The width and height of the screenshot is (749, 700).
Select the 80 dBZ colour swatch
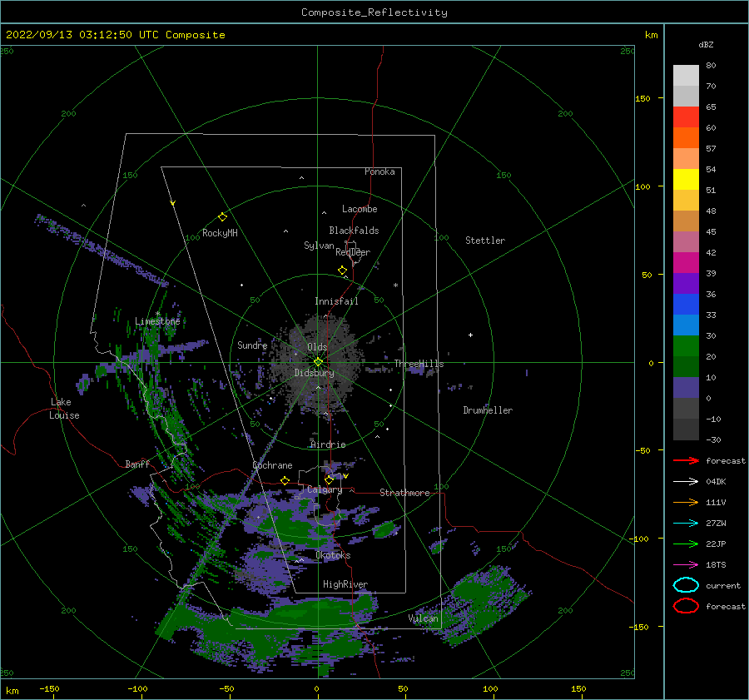tap(686, 76)
